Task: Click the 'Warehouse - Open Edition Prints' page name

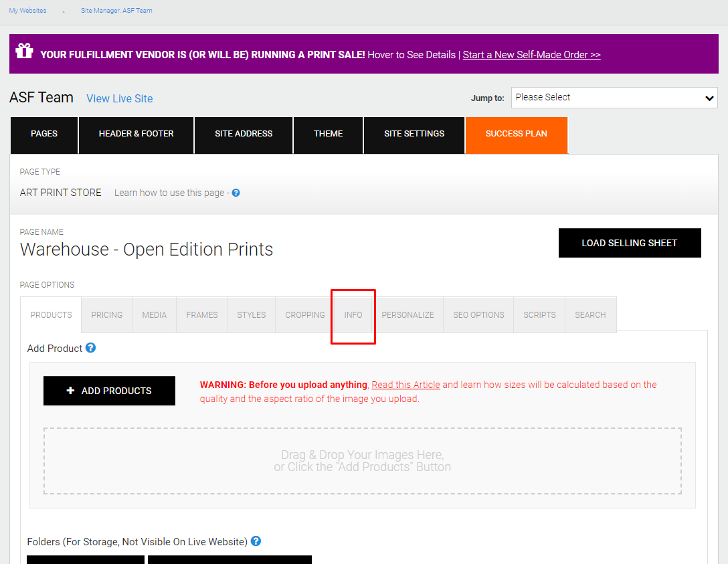Action: tap(147, 250)
